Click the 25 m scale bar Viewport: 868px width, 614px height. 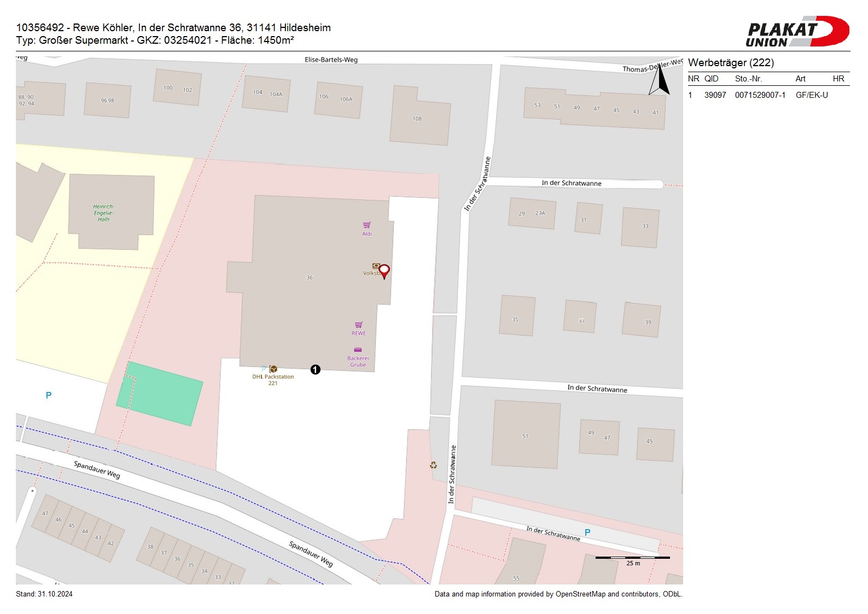coord(632,558)
